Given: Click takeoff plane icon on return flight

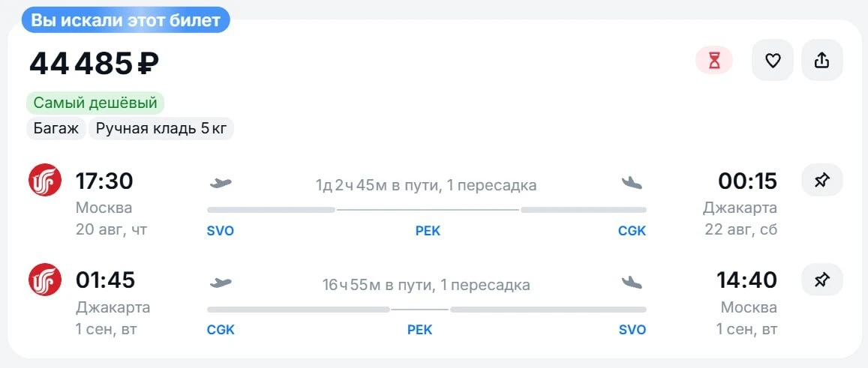Looking at the screenshot, I should (221, 283).
